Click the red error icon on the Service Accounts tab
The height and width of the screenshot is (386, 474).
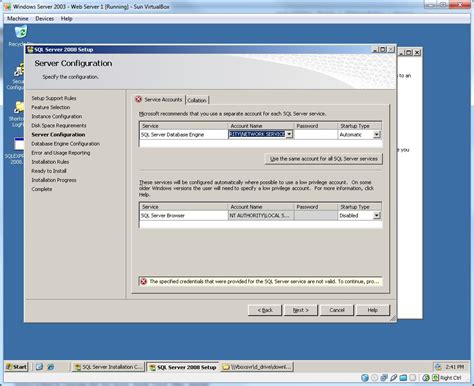tap(138, 99)
